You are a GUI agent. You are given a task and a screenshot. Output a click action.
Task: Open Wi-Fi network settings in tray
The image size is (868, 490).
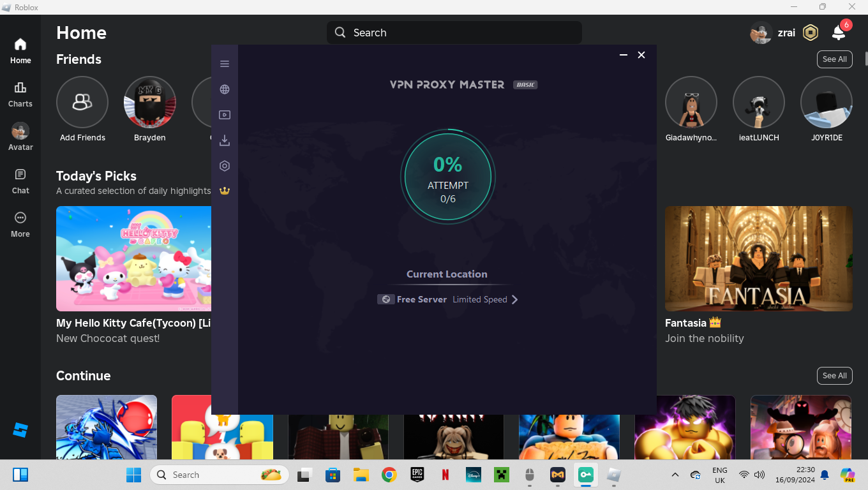pyautogui.click(x=744, y=475)
